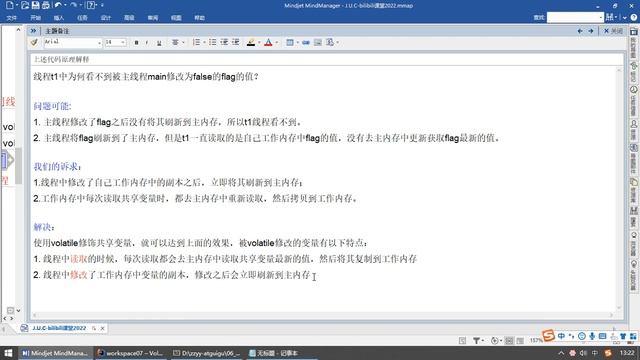Click the Print icon in the quick access toolbar

(x=45, y=5)
